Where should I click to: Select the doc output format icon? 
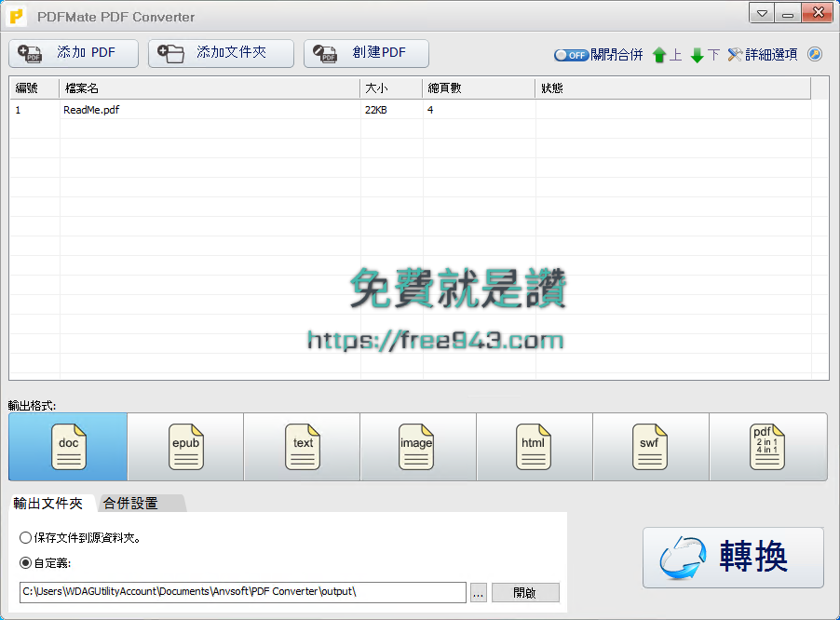tap(67, 447)
